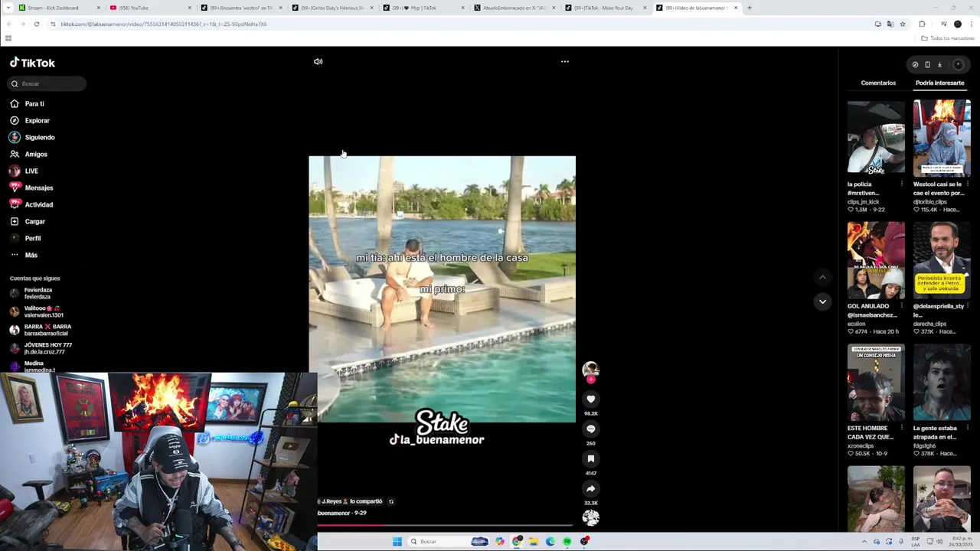Open 'ESTE HOMBRE CADA VEZ QUE' video
Viewport: 980px width, 551px height.
tap(876, 383)
